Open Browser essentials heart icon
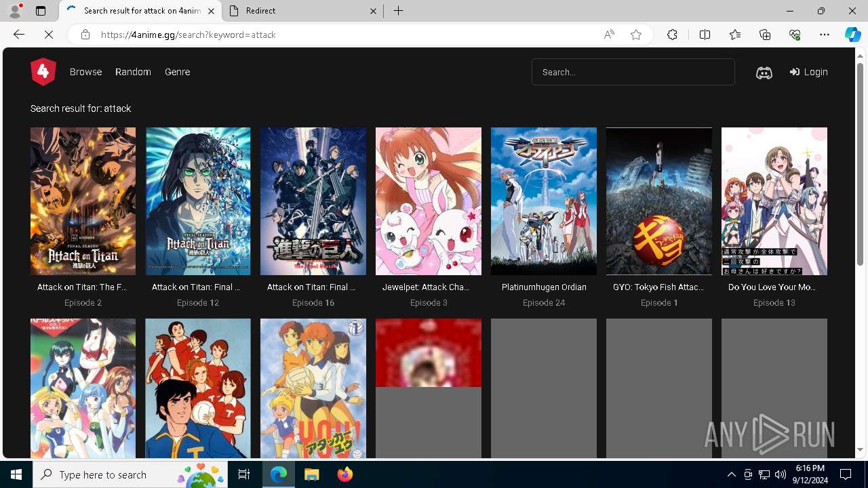868x488 pixels. pos(795,35)
